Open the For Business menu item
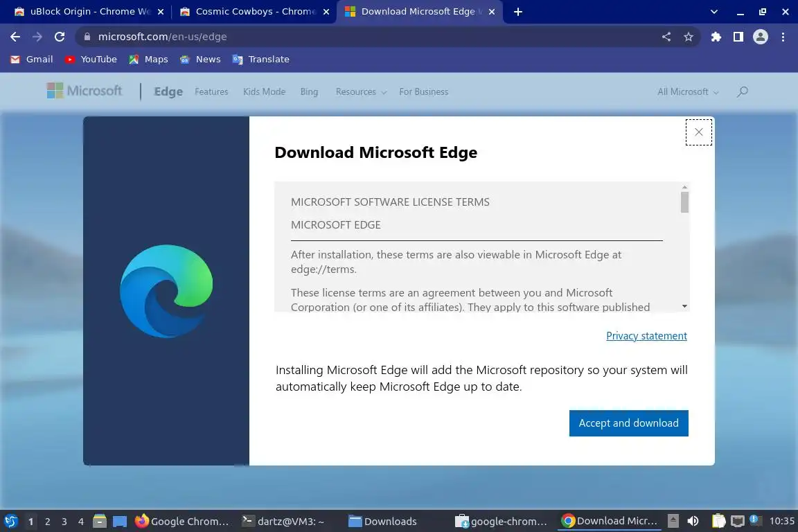798x532 pixels. tap(423, 91)
